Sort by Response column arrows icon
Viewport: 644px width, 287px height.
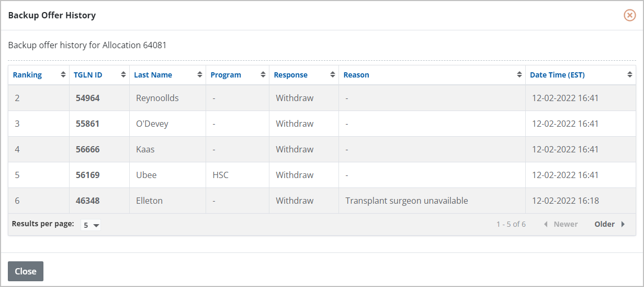pyautogui.click(x=333, y=75)
